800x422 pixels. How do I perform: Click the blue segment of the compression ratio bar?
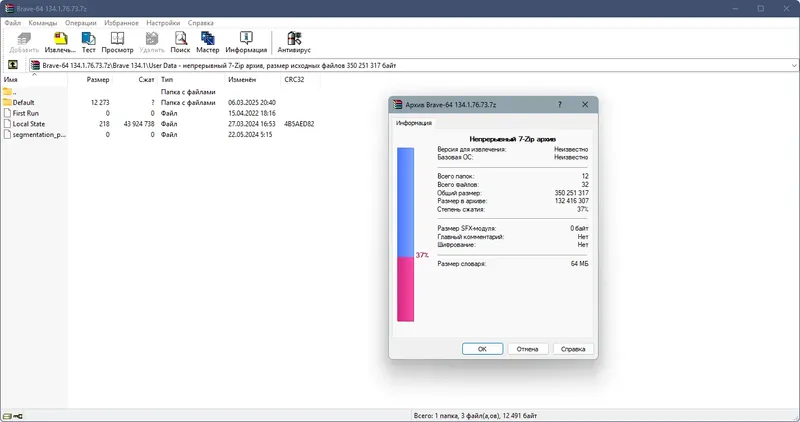pos(406,202)
